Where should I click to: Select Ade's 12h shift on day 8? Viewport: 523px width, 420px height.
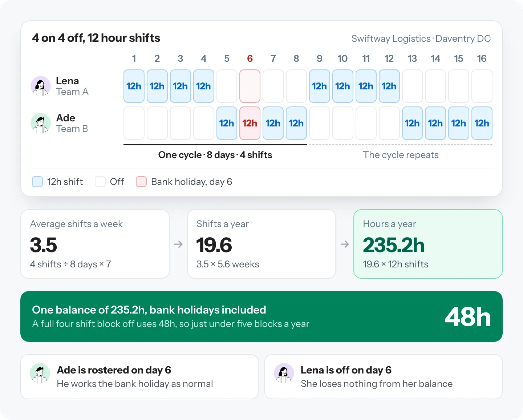click(296, 123)
